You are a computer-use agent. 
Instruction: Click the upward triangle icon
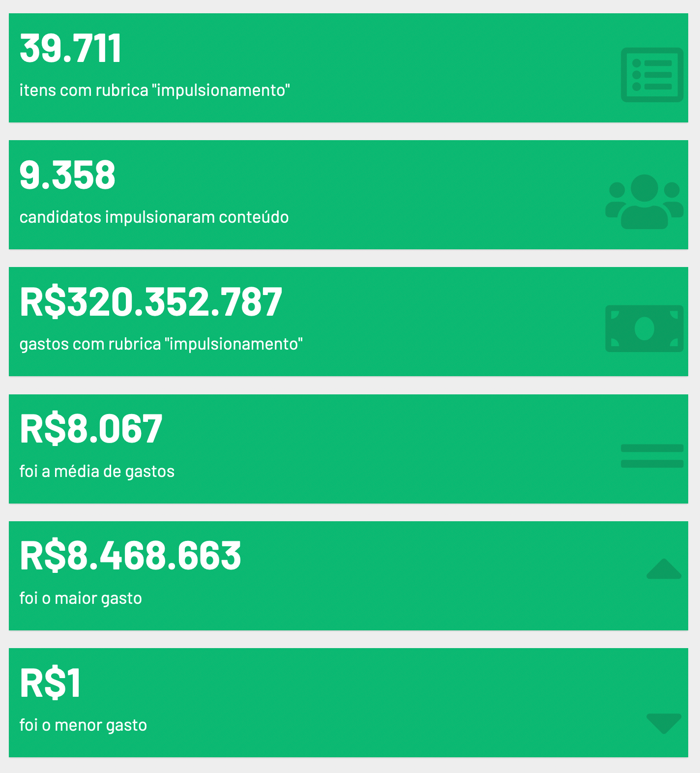point(664,569)
